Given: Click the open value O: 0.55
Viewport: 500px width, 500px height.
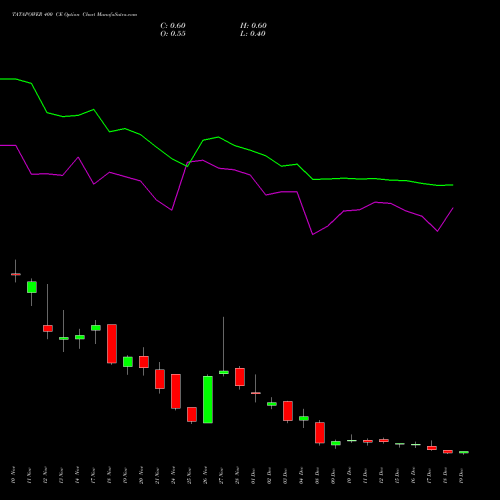Looking at the screenshot, I should coord(173,34).
